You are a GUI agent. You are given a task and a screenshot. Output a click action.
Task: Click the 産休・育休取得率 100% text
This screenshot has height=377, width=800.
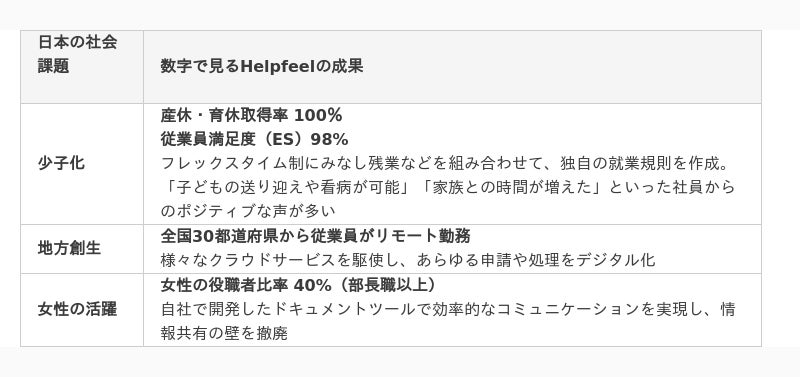251,116
